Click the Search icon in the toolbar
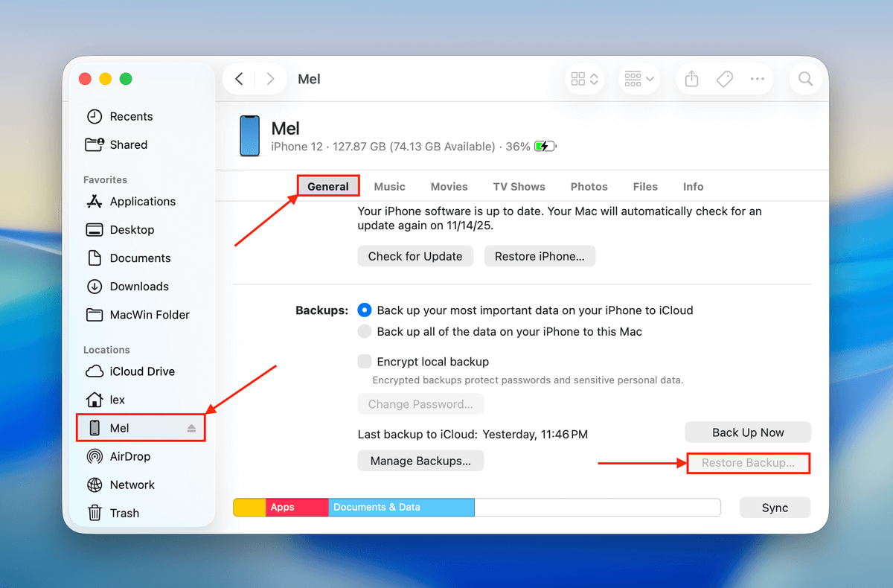The image size is (893, 588). 805,78
